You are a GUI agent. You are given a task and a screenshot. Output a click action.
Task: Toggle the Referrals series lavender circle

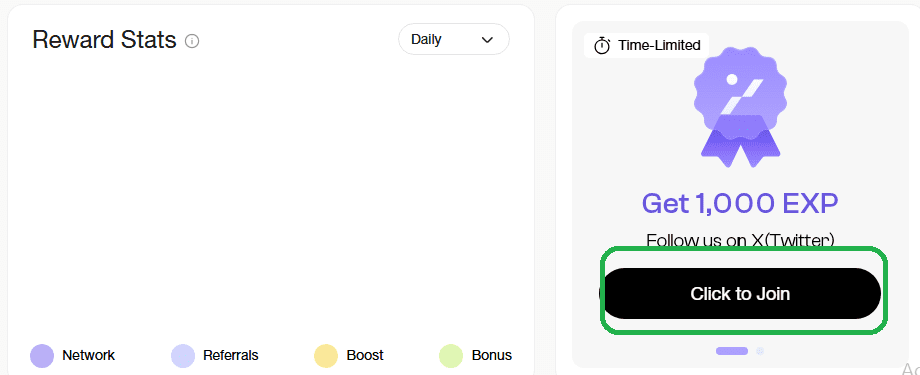pos(182,356)
